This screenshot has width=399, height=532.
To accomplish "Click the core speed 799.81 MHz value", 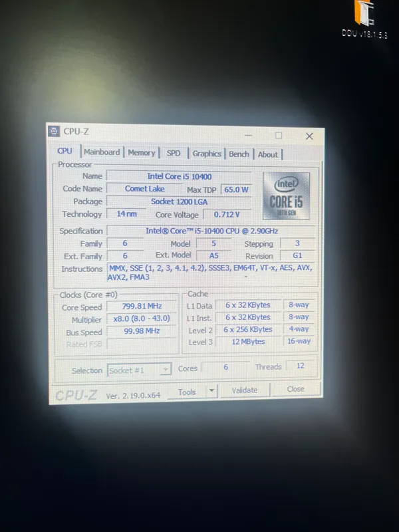I will (x=142, y=306).
